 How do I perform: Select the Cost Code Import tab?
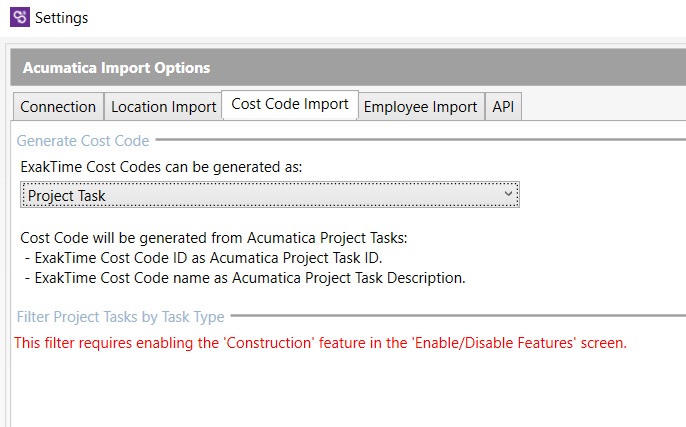(x=290, y=104)
